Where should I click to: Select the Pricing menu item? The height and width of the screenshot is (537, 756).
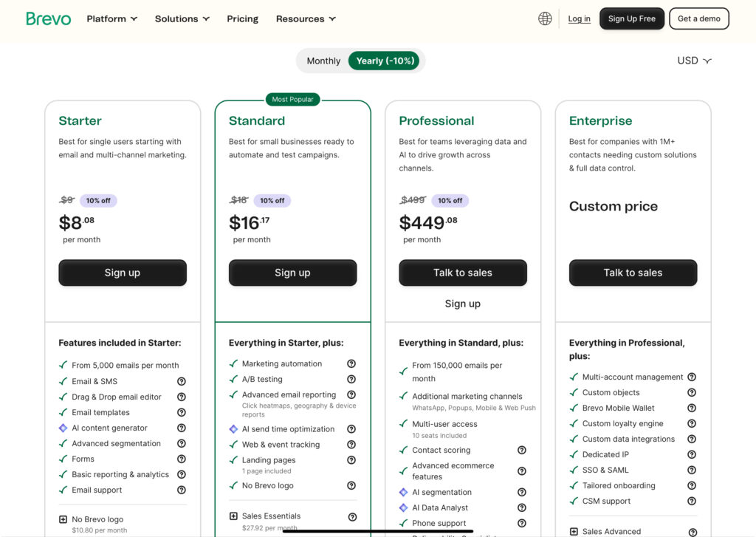[x=242, y=18]
